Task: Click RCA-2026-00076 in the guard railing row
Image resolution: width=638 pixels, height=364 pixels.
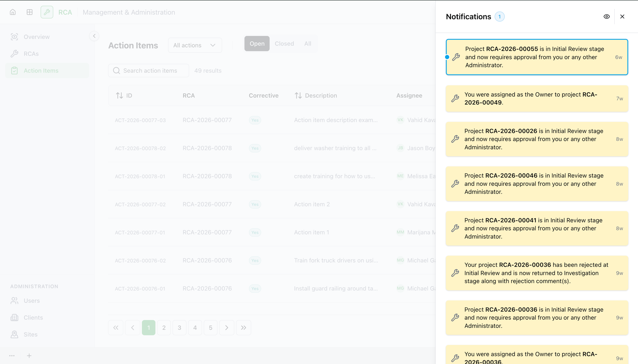Action: point(207,288)
